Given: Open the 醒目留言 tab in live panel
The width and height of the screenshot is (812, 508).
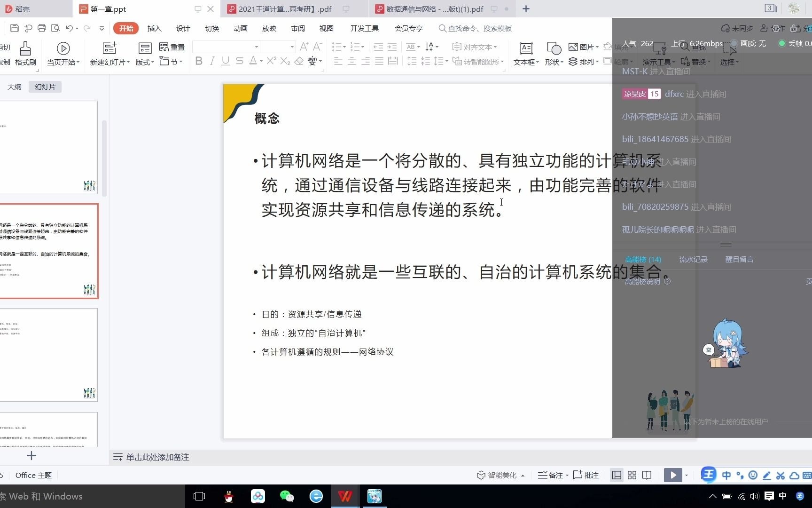Looking at the screenshot, I should [739, 259].
